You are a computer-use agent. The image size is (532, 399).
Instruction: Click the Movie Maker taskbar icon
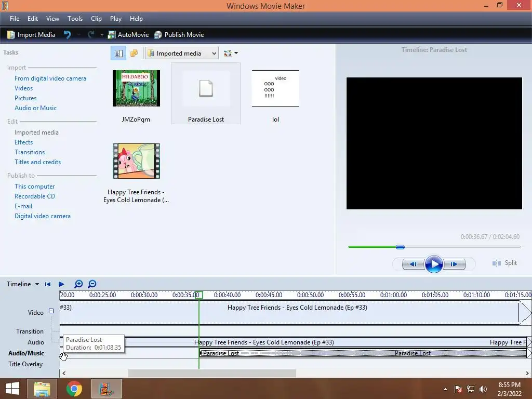107,389
